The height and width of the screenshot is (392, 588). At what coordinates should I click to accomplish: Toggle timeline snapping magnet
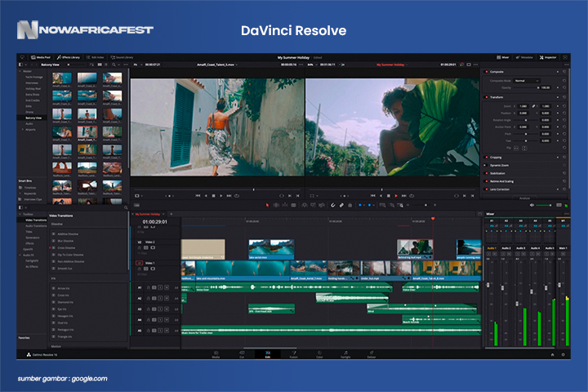click(332, 205)
